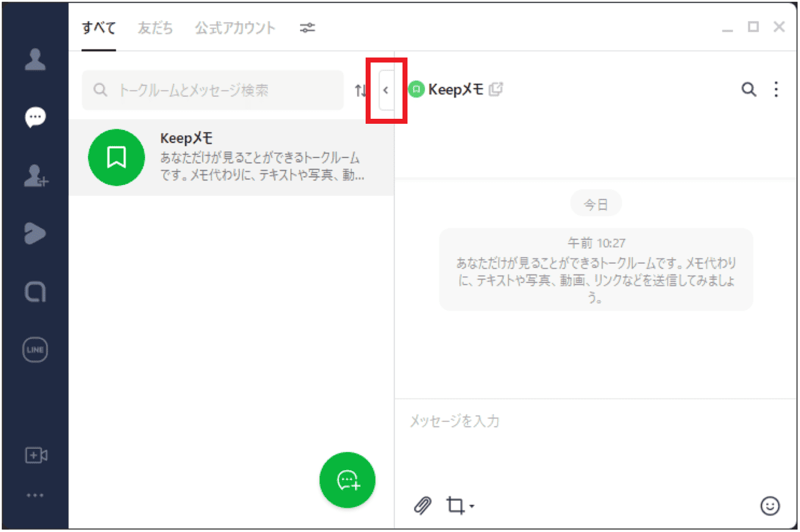Collapse the chat list panel chevron
The height and width of the screenshot is (532, 800).
pyautogui.click(x=387, y=90)
